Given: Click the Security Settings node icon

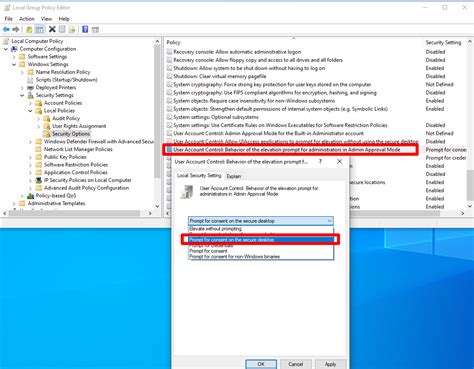Looking at the screenshot, I should coord(31,95).
